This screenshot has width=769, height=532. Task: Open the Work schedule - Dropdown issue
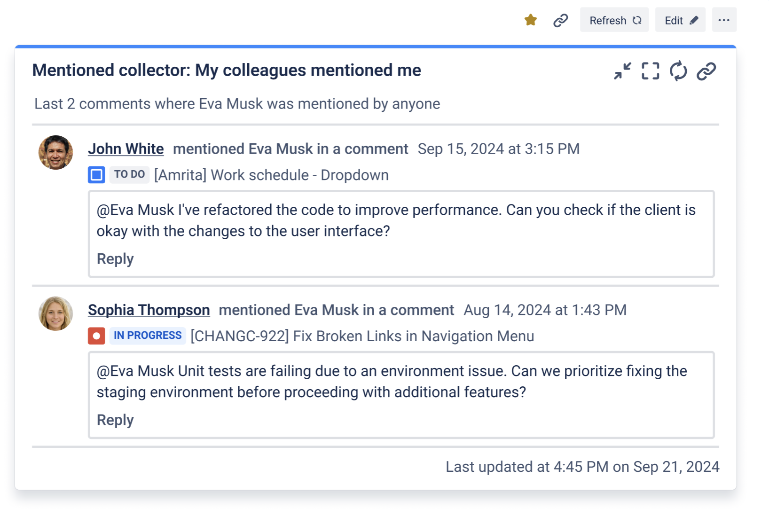(x=271, y=175)
